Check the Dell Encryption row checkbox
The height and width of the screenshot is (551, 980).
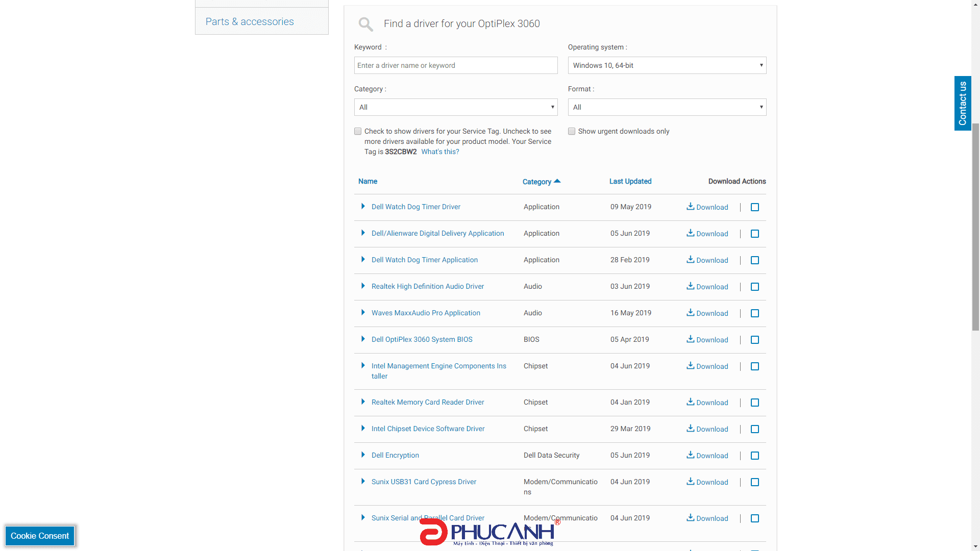coord(755,456)
